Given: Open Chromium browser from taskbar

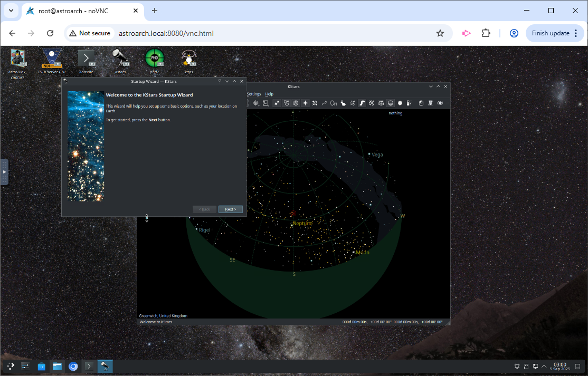Looking at the screenshot, I should pyautogui.click(x=73, y=366).
